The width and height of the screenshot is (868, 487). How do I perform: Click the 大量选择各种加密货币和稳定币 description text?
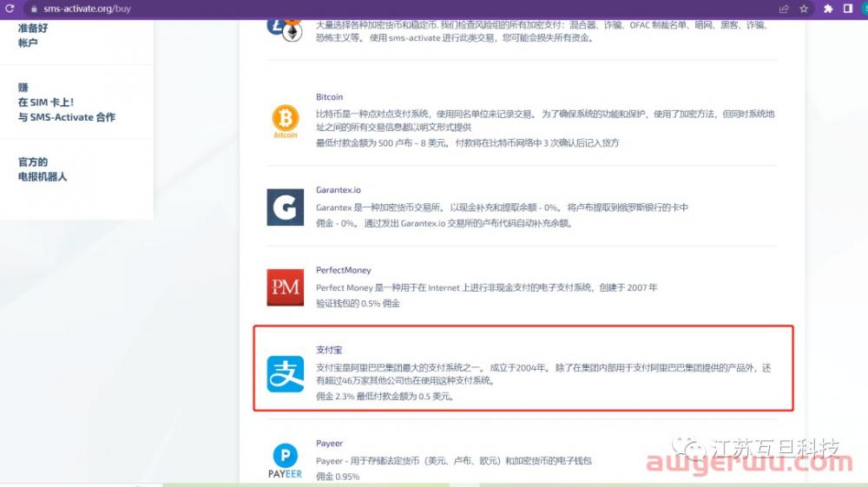(x=542, y=31)
